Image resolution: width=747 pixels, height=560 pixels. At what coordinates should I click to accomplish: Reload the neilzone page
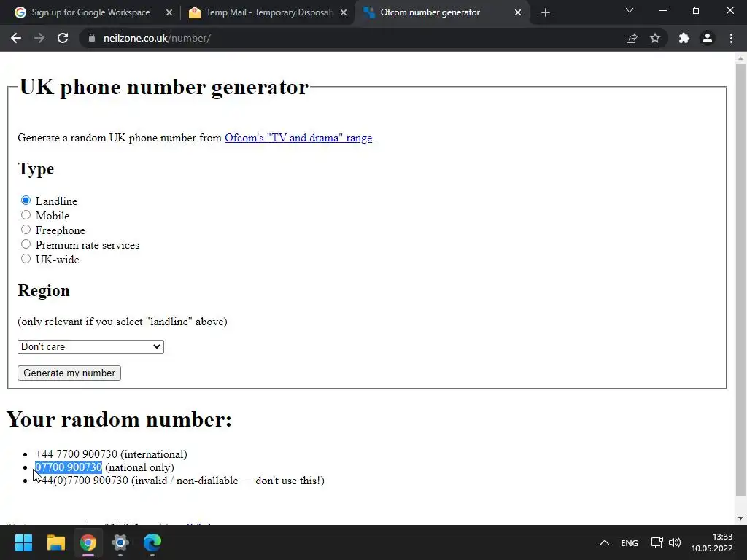click(x=63, y=38)
